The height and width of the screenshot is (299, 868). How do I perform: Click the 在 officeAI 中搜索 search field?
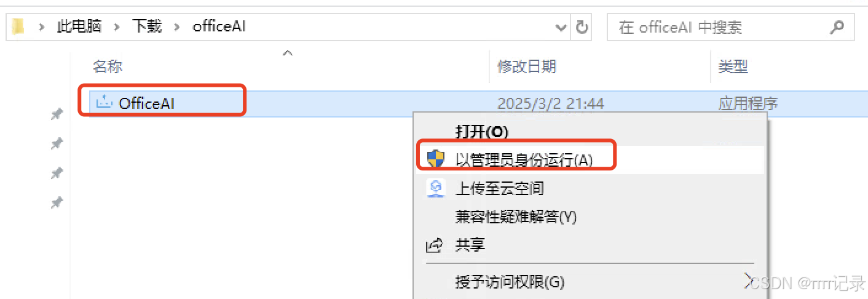click(x=718, y=27)
